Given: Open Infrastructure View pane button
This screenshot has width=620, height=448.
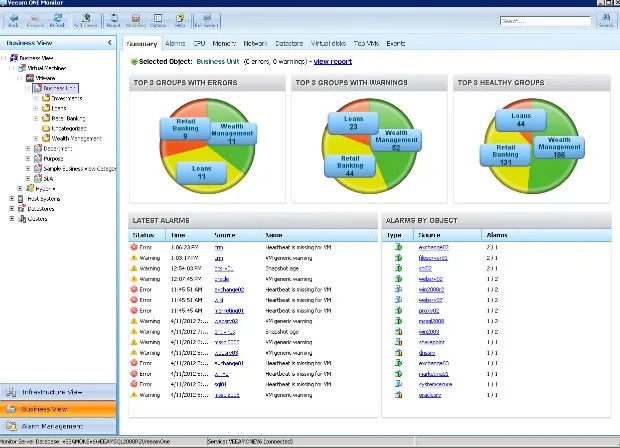Looking at the screenshot, I should [58, 392].
